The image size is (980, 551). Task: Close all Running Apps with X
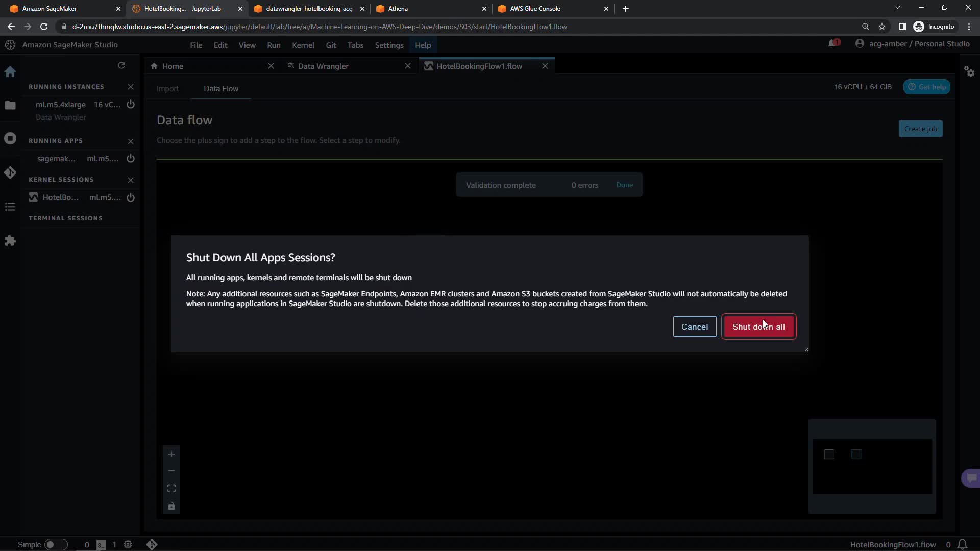click(131, 141)
